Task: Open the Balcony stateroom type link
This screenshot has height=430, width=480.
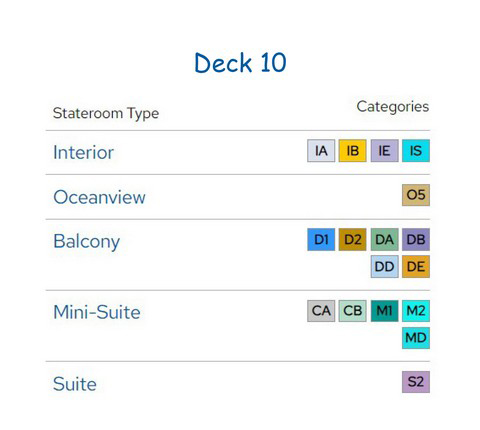Action: click(86, 241)
